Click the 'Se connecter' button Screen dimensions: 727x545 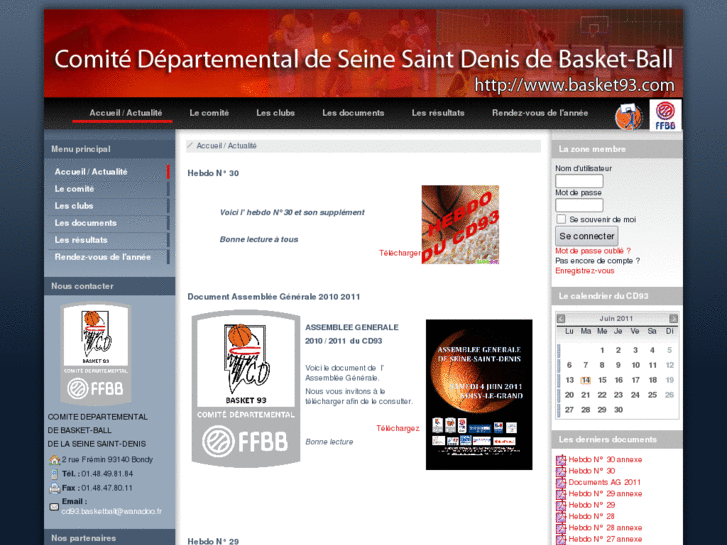(587, 236)
